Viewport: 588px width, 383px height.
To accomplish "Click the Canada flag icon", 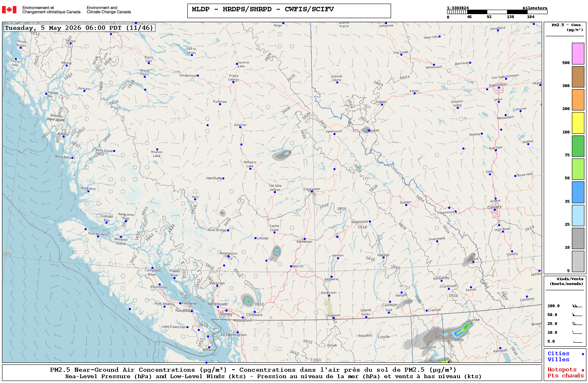I will tap(9, 10).
